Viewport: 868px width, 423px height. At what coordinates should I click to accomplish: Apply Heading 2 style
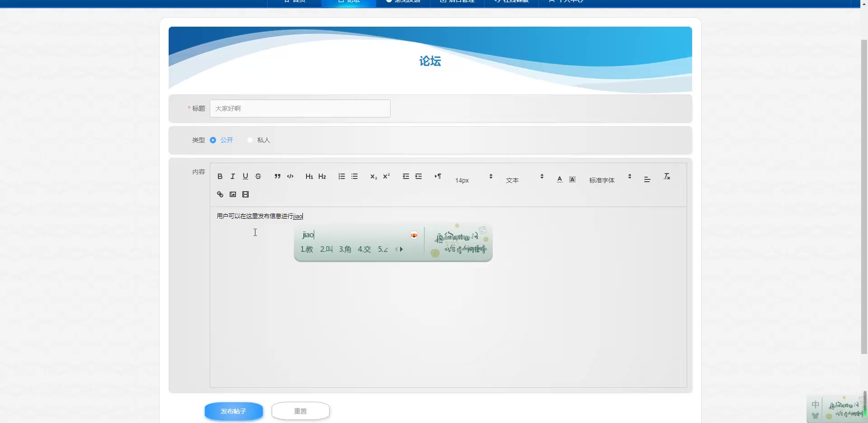pos(322,176)
